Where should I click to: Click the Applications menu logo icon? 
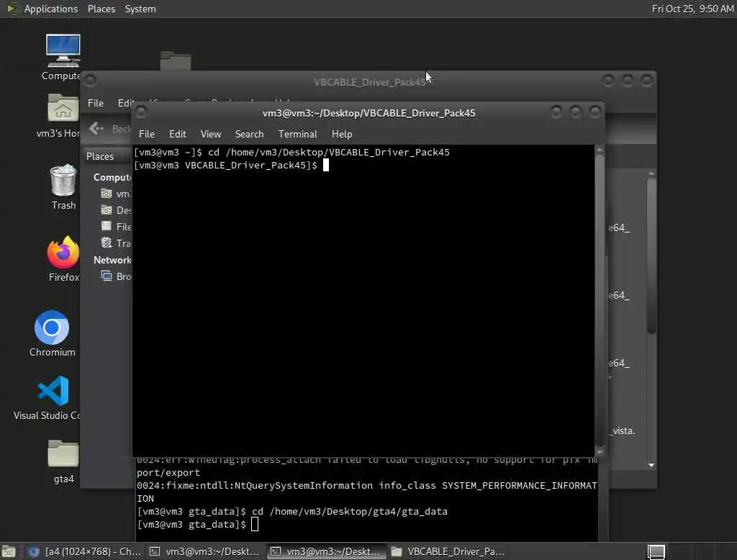pos(13,9)
